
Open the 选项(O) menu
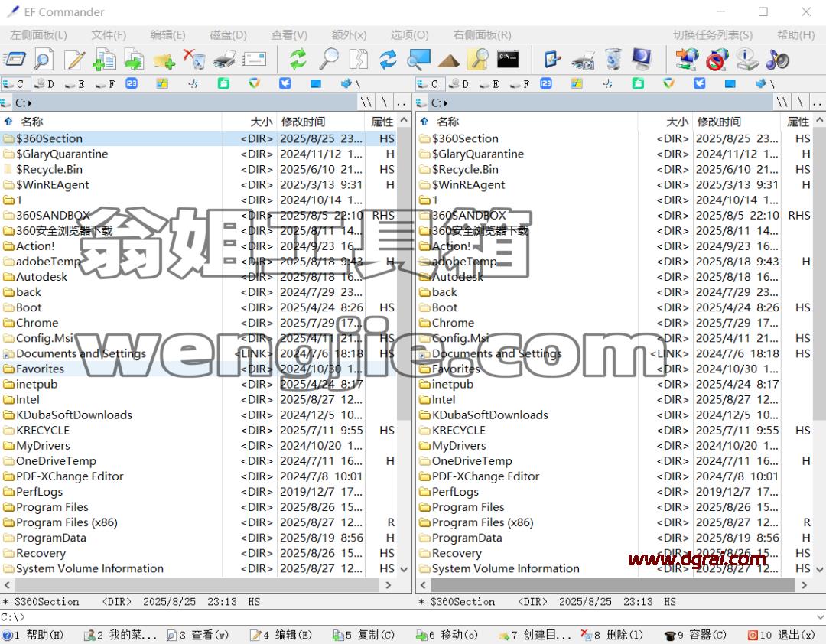point(409,34)
